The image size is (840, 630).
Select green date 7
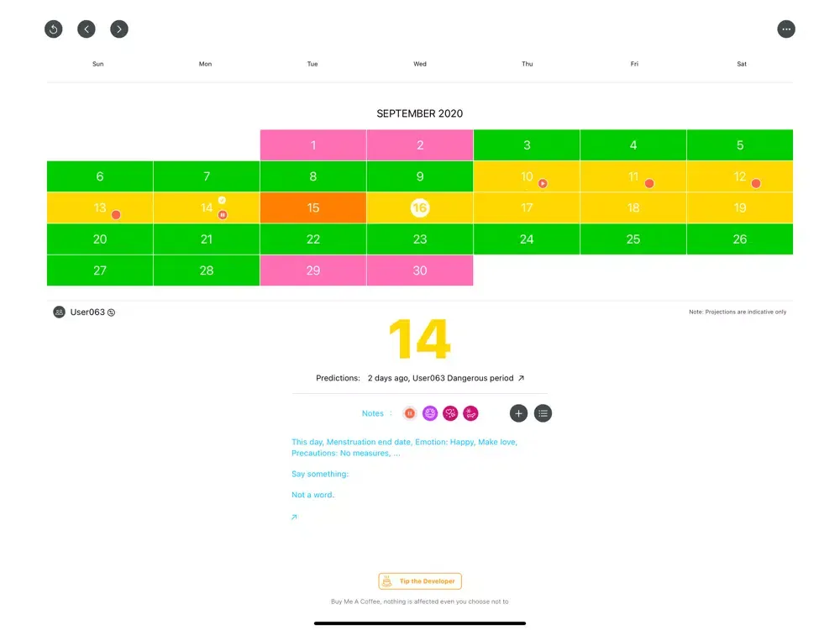click(207, 176)
